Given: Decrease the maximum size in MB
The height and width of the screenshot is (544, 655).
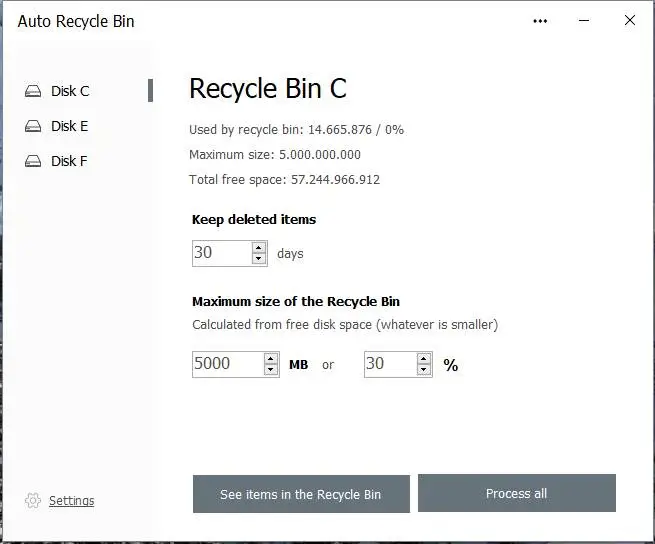Looking at the screenshot, I should click(271, 370).
